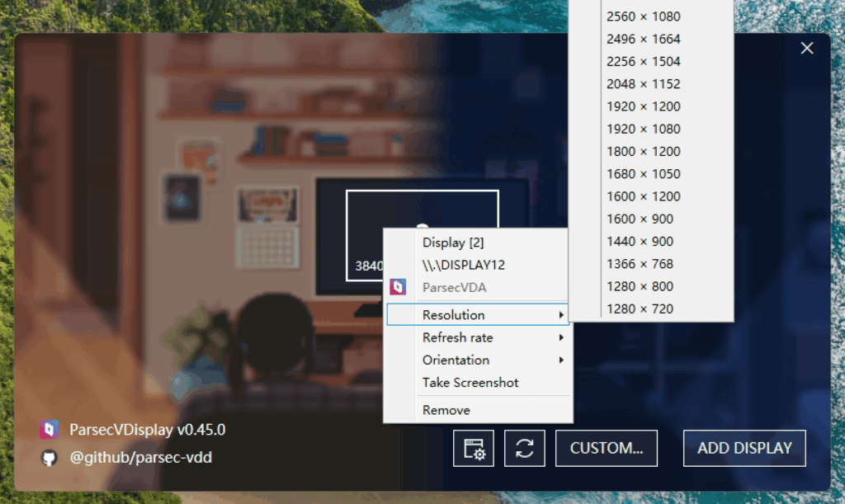845x504 pixels.
Task: Choose Remove in the context menu
Action: pos(446,410)
